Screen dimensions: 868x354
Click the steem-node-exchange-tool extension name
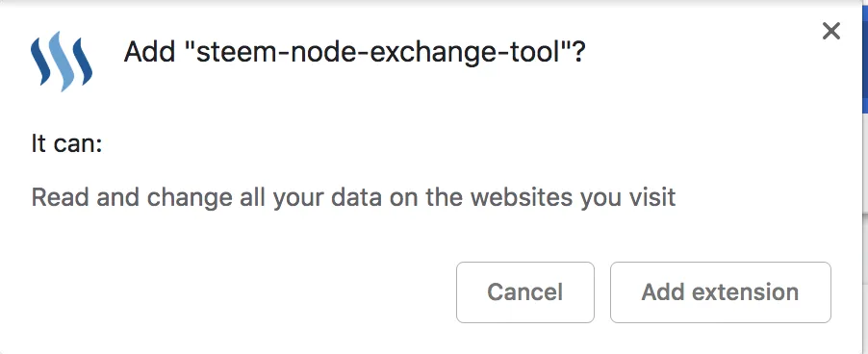[x=380, y=53]
